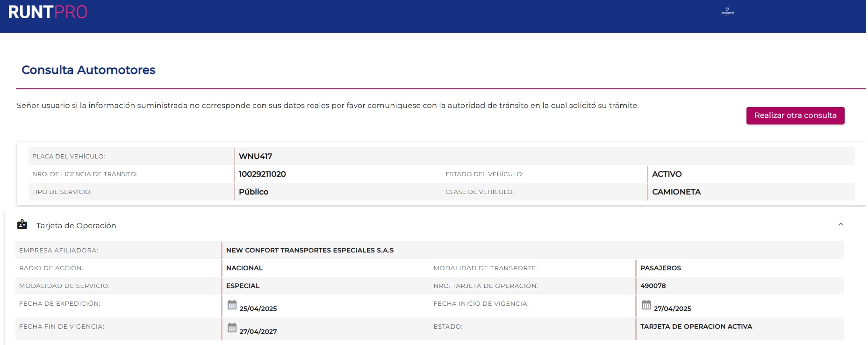Select the CAMIONETA vehicle class value
This screenshot has height=345, width=868.
coord(676,192)
